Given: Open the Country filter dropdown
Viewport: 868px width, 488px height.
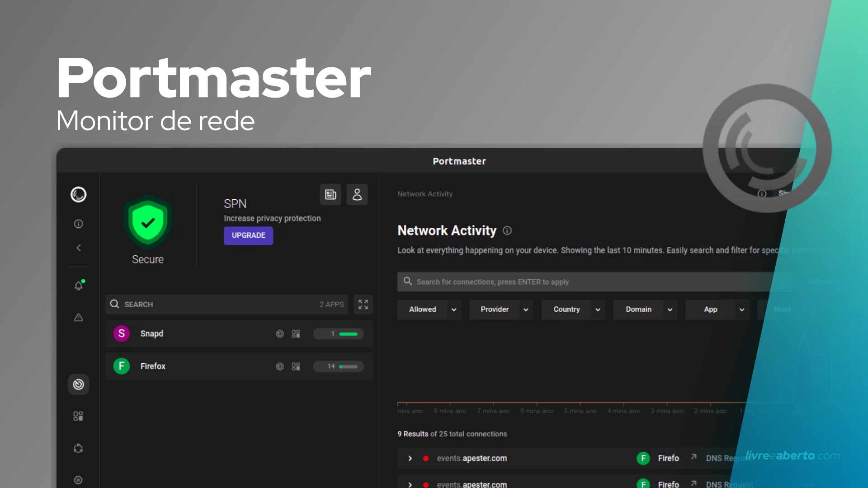Looking at the screenshot, I should 573,310.
